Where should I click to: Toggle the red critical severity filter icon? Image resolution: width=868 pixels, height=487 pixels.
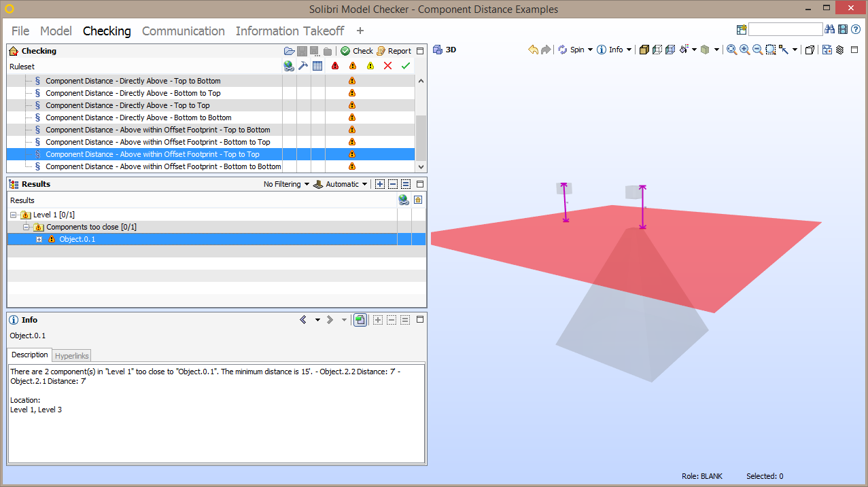335,66
